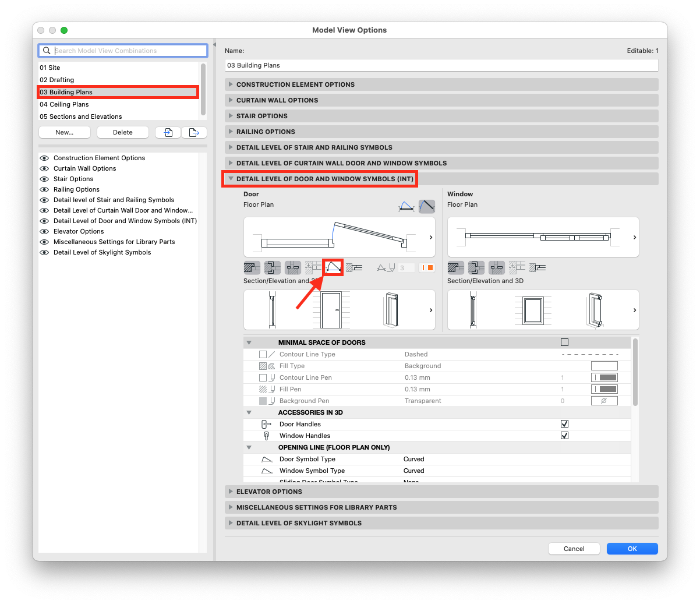
Task: Toggle window frame profile icon under Window preview
Action: (476, 268)
